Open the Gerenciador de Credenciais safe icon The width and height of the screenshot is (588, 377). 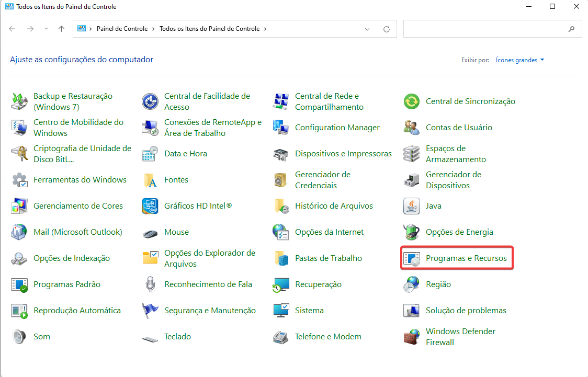click(x=281, y=180)
